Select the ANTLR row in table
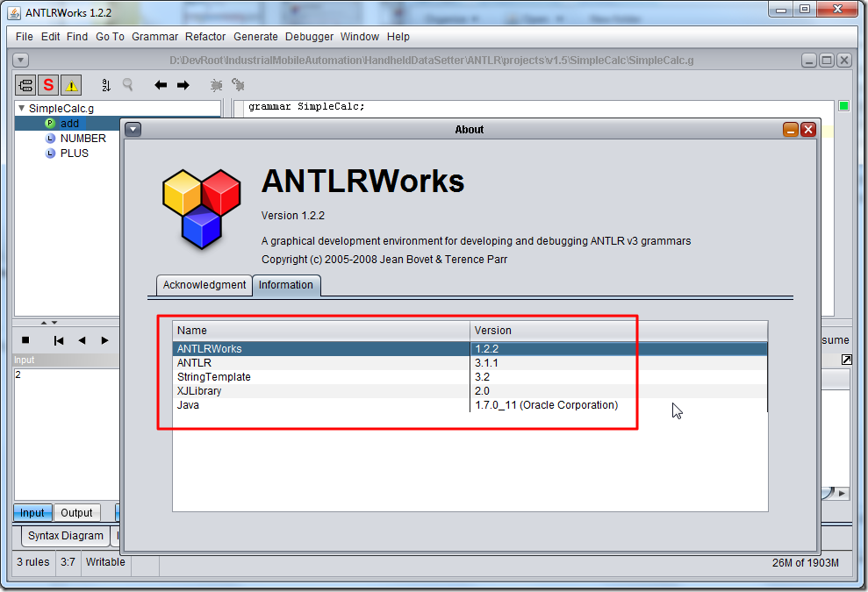Image resolution: width=868 pixels, height=592 pixels. point(470,363)
